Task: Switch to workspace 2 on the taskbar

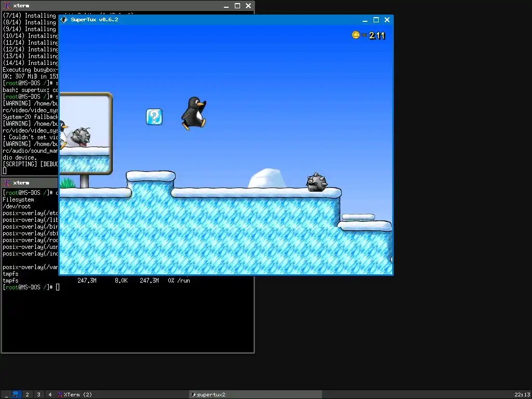Action: click(x=27, y=395)
